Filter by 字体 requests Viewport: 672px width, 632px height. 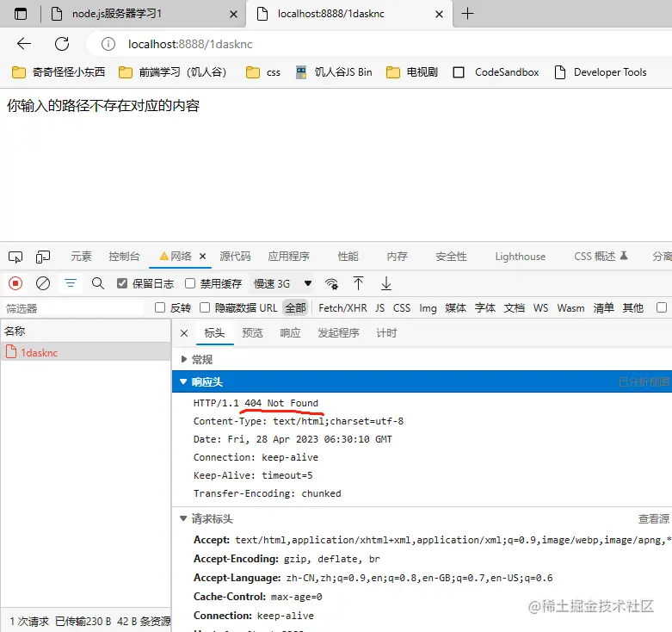click(484, 308)
